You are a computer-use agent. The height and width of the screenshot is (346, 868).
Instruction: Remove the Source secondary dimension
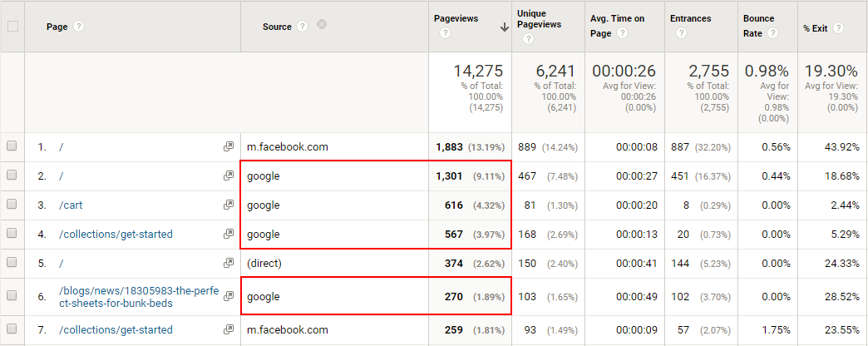[322, 24]
